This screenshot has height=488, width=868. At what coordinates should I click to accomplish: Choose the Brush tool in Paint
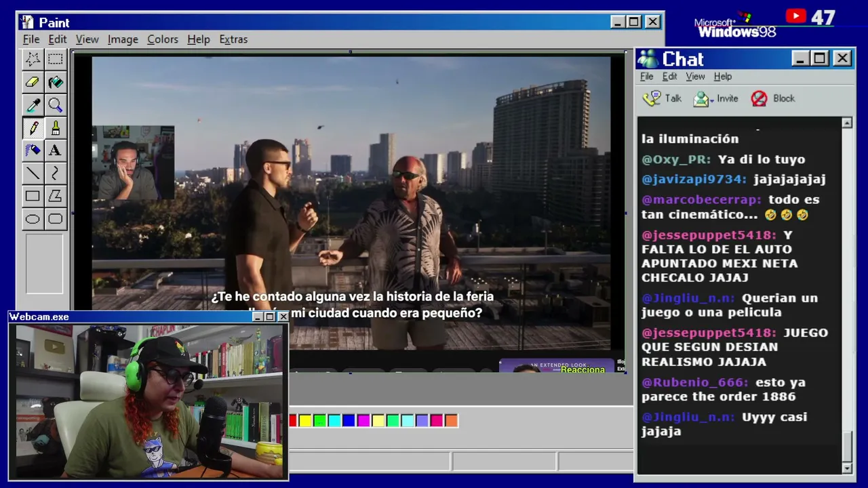56,127
